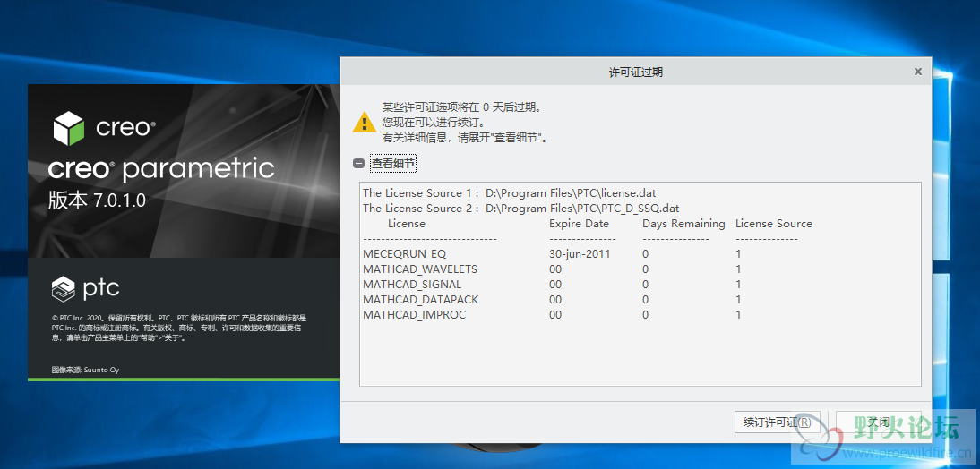Click the 关闭 button in the dialog
Viewport: 980px width, 469px height.
(x=878, y=422)
